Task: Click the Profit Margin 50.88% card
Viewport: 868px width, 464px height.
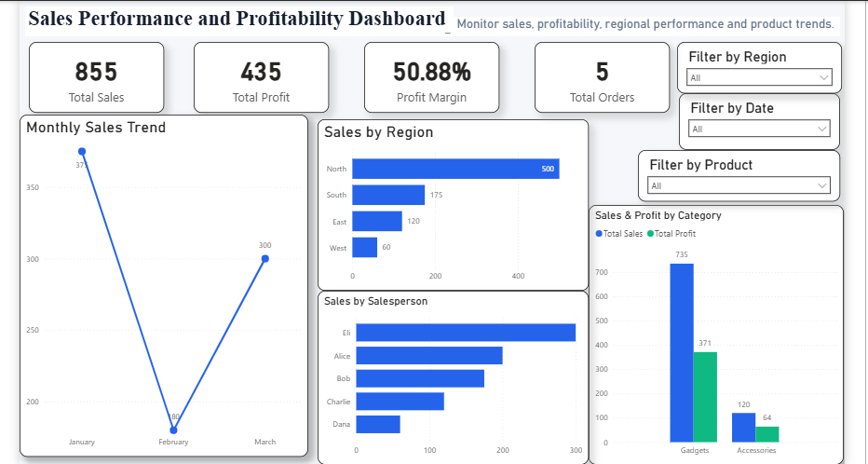Action: pos(432,77)
